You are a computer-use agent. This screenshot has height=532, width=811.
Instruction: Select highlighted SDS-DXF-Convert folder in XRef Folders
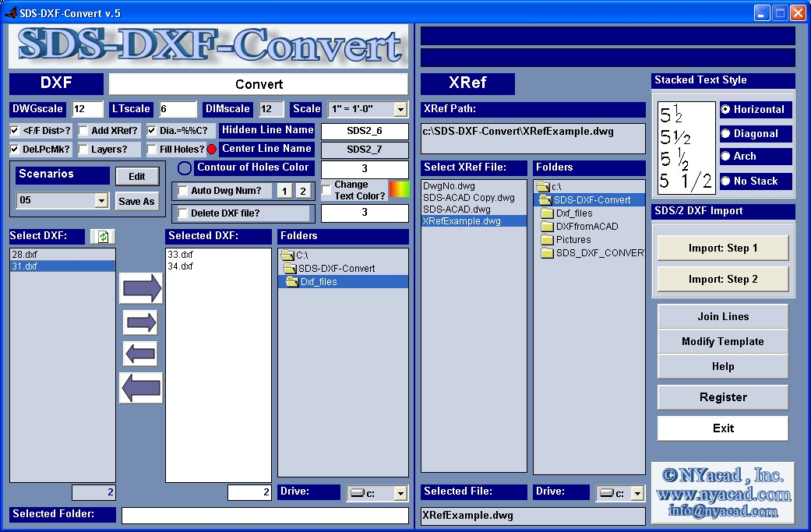[589, 199]
